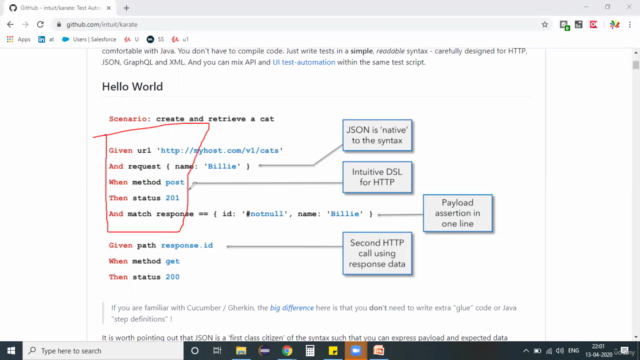The image size is (640, 360).
Task: Open the red Chrome extension icon
Action: pos(593,24)
